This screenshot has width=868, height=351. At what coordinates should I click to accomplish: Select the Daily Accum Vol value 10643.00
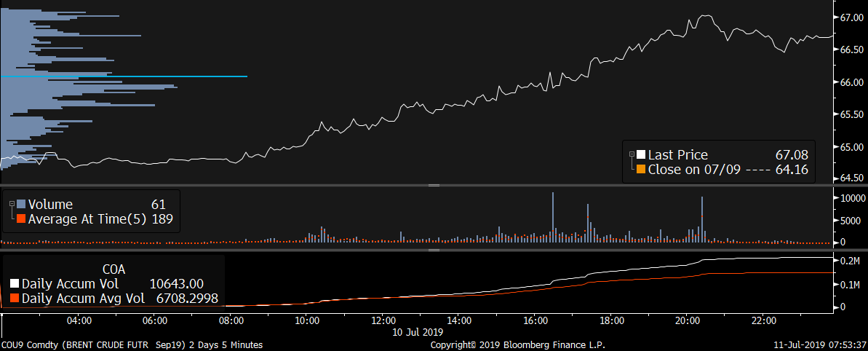point(177,285)
